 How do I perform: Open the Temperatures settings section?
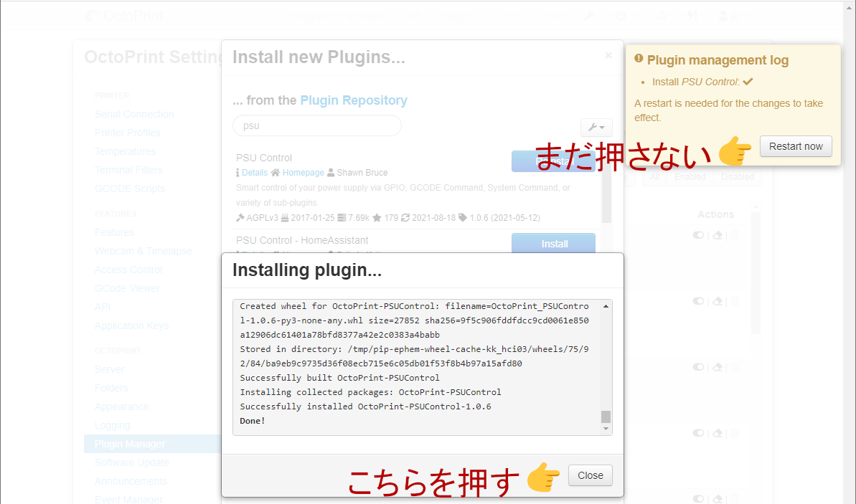tap(125, 151)
